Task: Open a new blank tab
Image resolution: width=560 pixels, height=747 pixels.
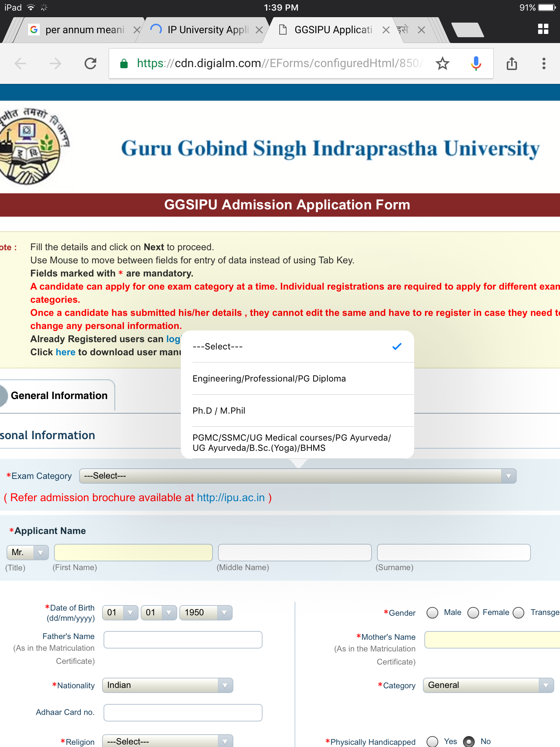Action: tap(468, 30)
